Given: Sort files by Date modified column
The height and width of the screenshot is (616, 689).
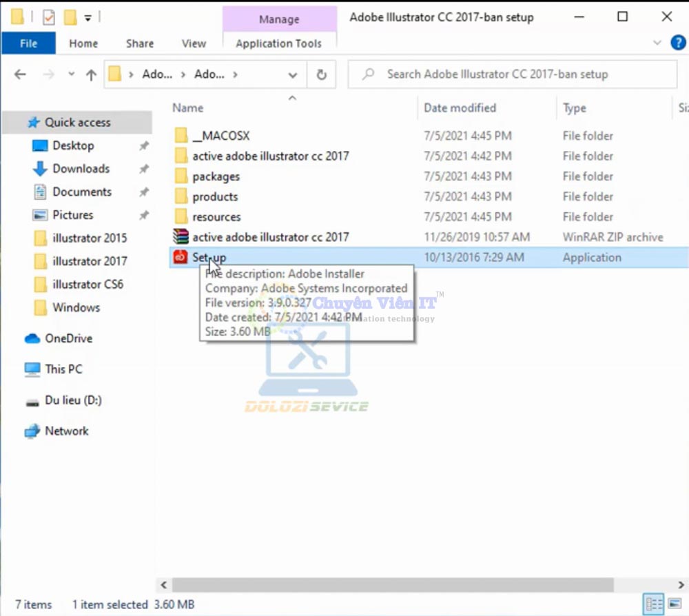Looking at the screenshot, I should point(460,107).
